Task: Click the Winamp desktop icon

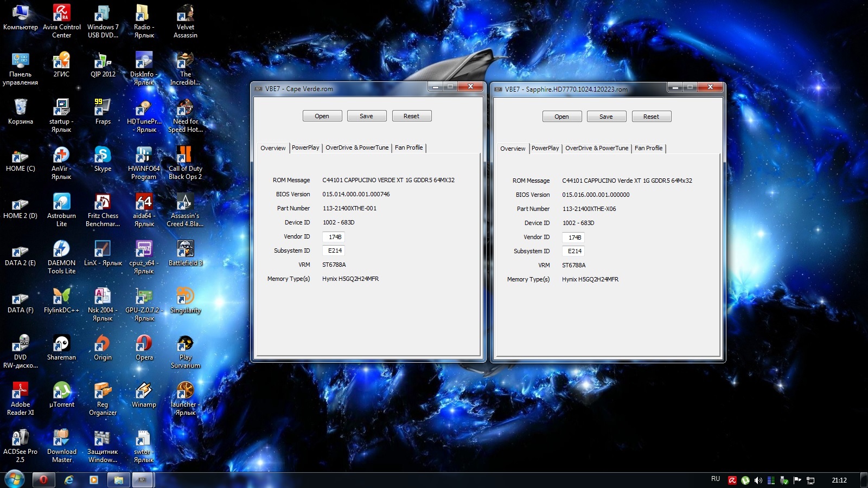Action: coord(144,395)
